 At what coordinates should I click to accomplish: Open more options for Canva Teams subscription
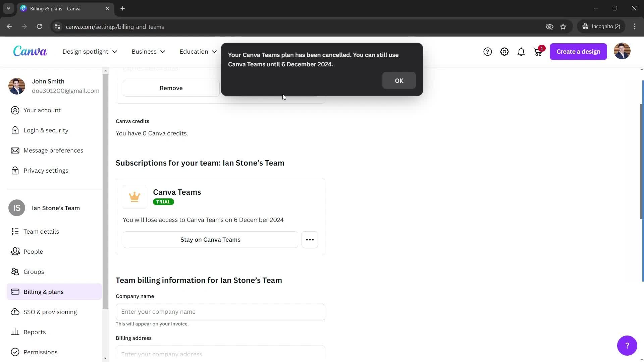tap(310, 240)
